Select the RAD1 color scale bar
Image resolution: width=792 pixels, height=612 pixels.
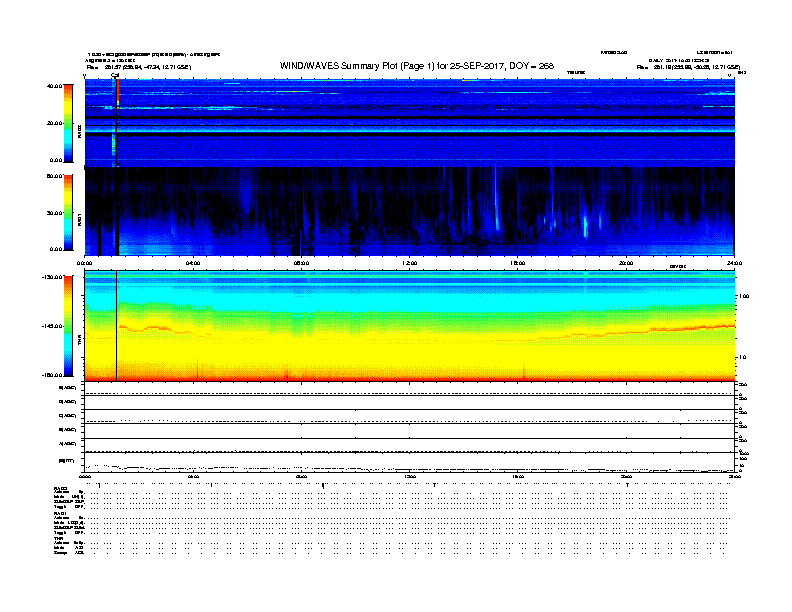coord(68,213)
